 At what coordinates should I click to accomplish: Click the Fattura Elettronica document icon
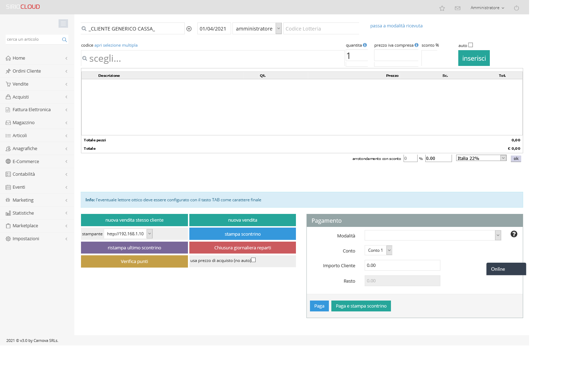(8, 110)
